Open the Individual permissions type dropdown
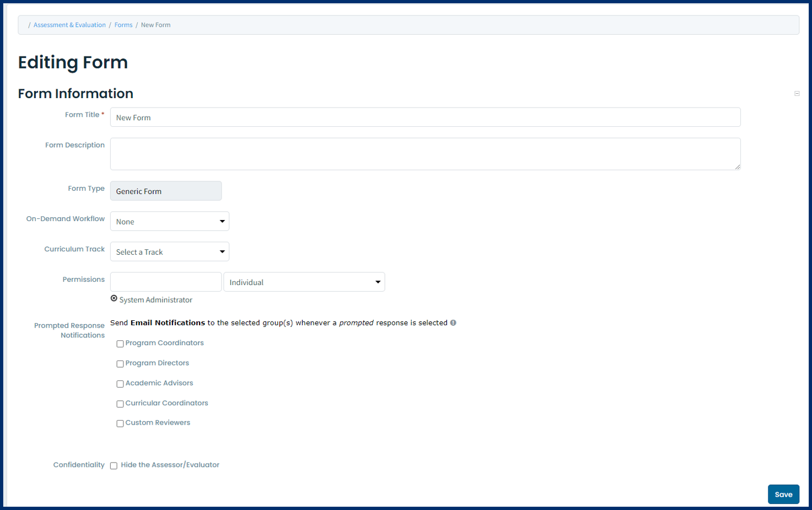The width and height of the screenshot is (812, 510). [304, 282]
